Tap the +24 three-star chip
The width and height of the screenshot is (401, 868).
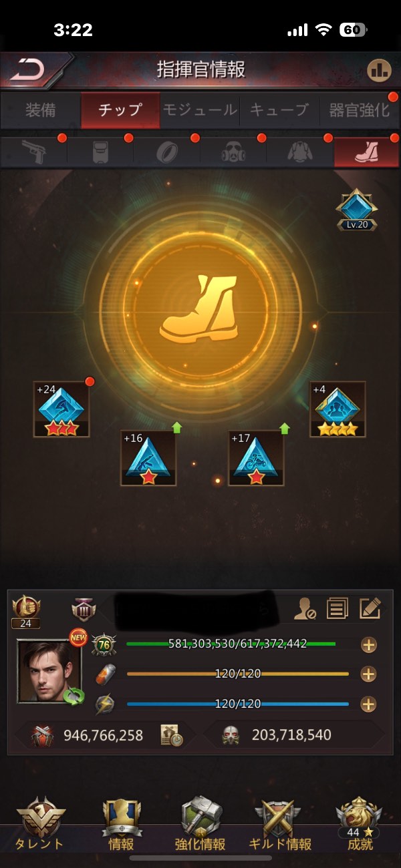[x=61, y=409]
